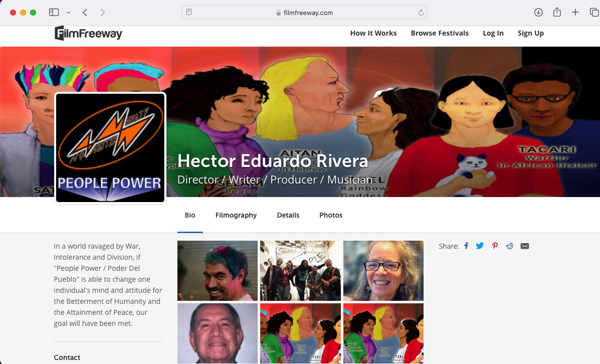Open portrait of smiling older man
The height and width of the screenshot is (364, 600).
pos(218,333)
